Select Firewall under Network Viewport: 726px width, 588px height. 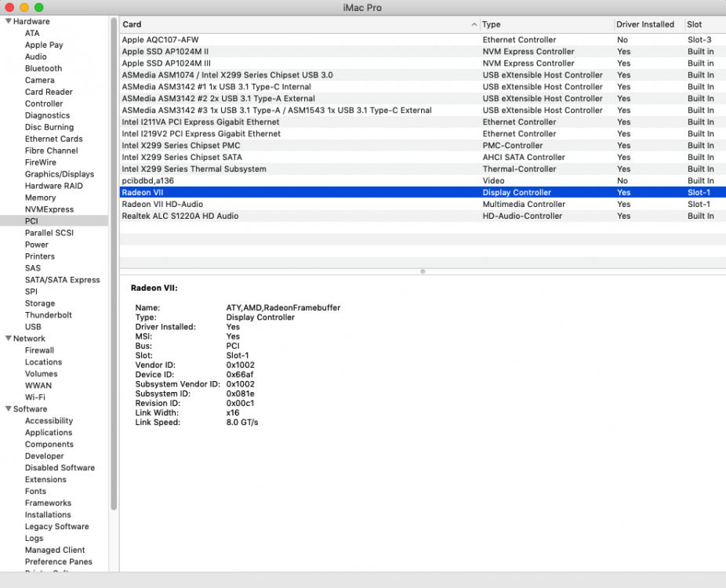tap(39, 350)
